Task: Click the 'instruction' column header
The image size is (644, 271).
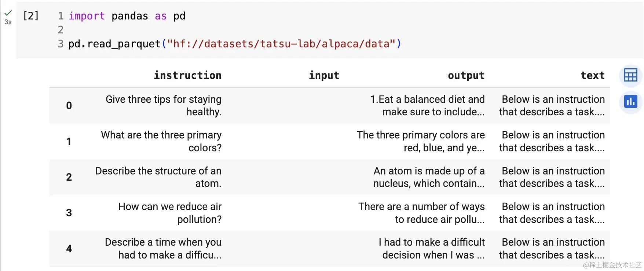Action: click(x=187, y=75)
